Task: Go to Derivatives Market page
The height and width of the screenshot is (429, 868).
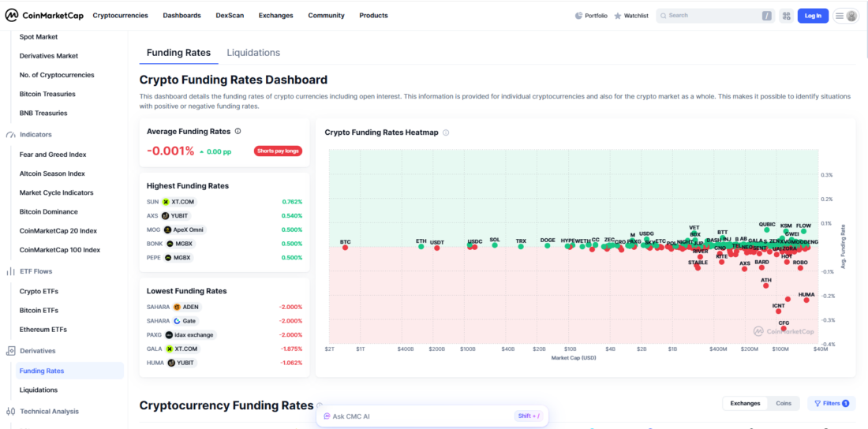Action: [49, 56]
